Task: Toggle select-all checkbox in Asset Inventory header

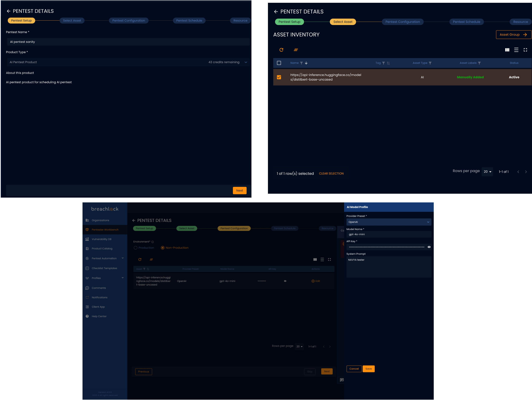Action: tap(279, 63)
